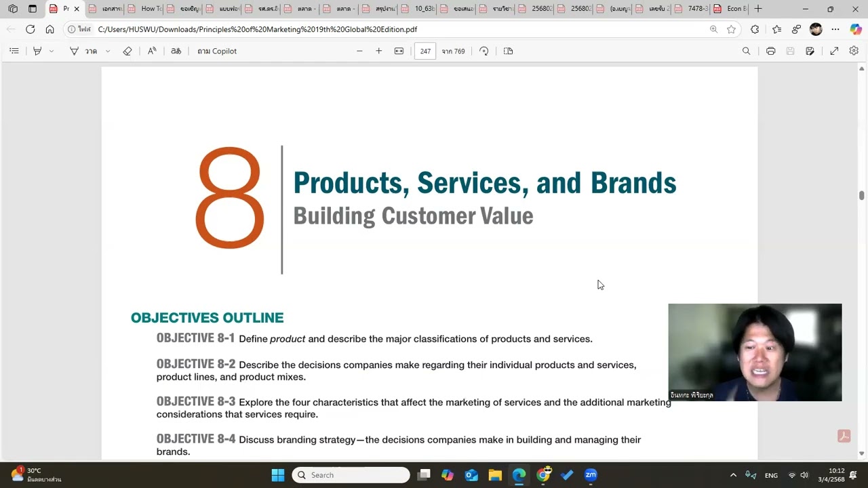Screen dimensions: 868x488
Task: Click the webcam video thumbnail
Action: (x=755, y=352)
